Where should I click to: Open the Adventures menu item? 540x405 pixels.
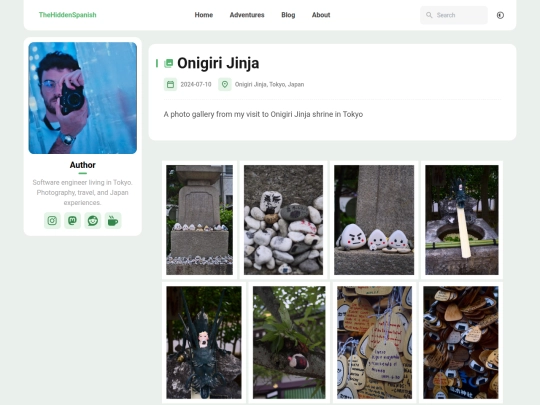click(x=247, y=15)
